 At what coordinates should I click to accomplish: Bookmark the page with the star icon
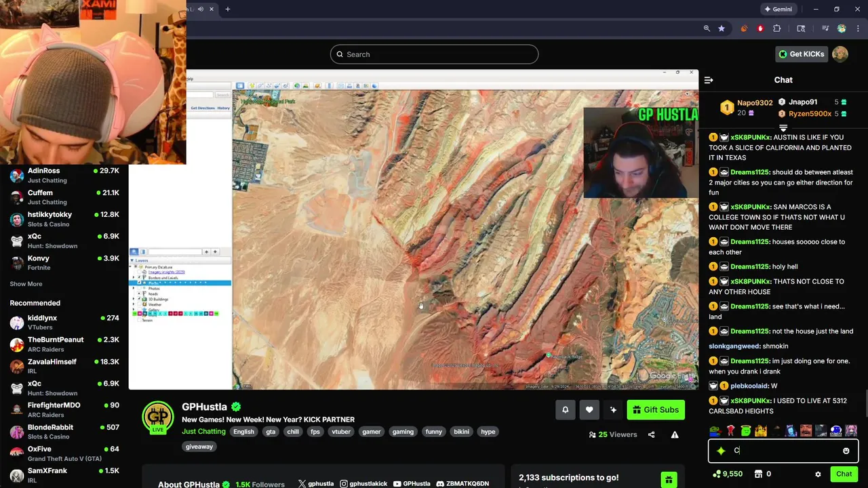(722, 28)
